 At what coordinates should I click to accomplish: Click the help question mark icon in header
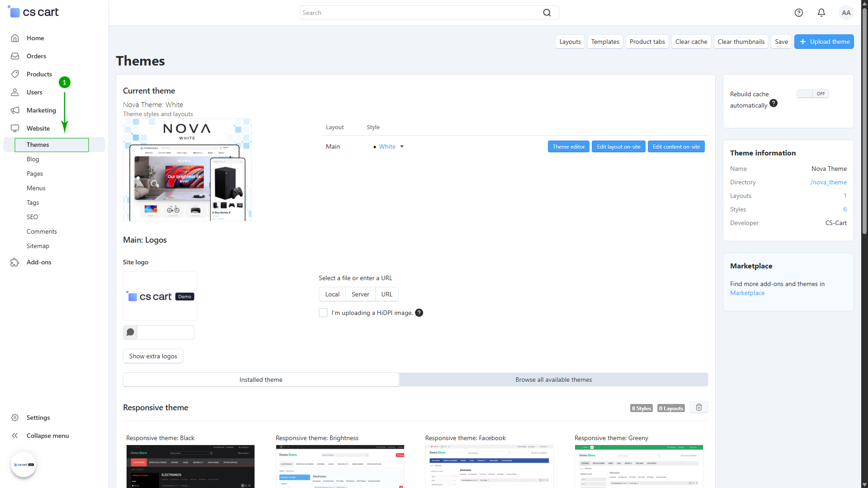(x=799, y=13)
